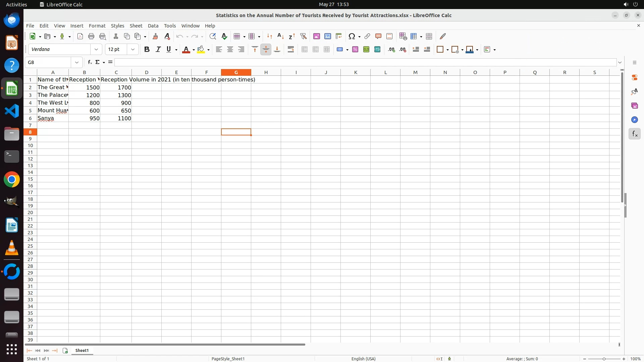Open the 12 pt font size dropdown

(133, 49)
